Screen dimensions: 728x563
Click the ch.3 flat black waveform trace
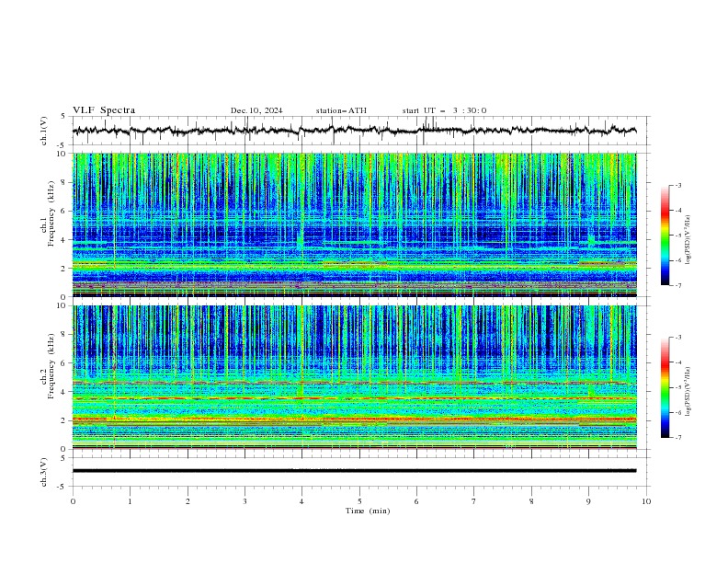coord(354,471)
